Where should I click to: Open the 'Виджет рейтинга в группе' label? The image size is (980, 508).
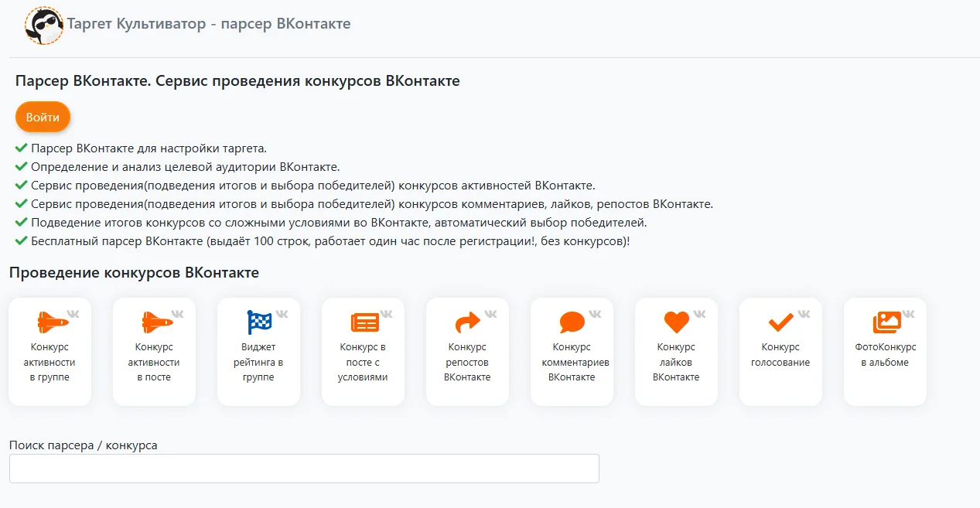click(x=258, y=362)
